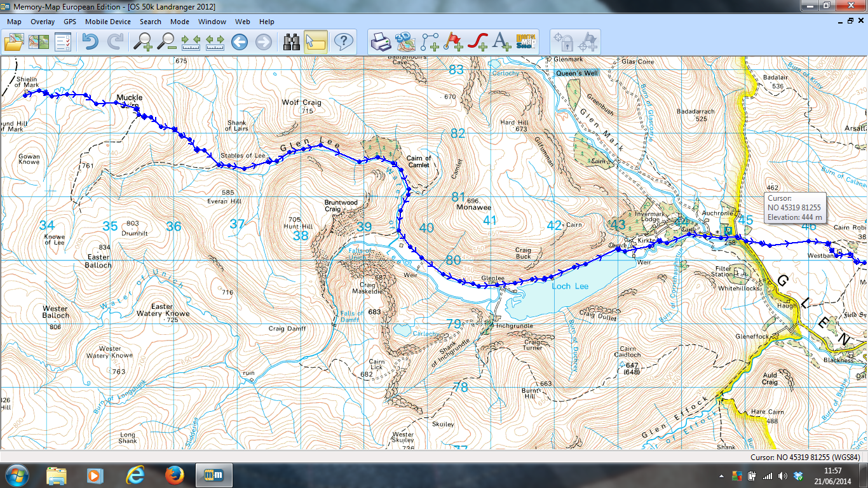Viewport: 868px width, 488px height.
Task: Restore the inner map document window
Action: click(x=850, y=21)
